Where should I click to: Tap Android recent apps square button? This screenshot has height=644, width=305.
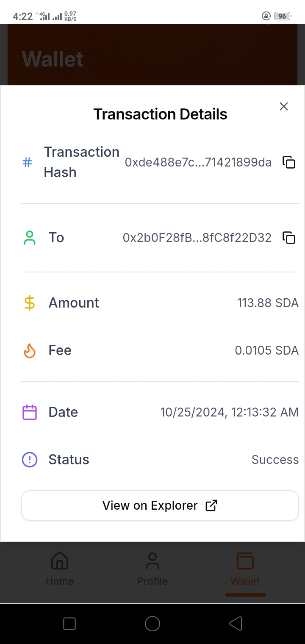pos(69,623)
